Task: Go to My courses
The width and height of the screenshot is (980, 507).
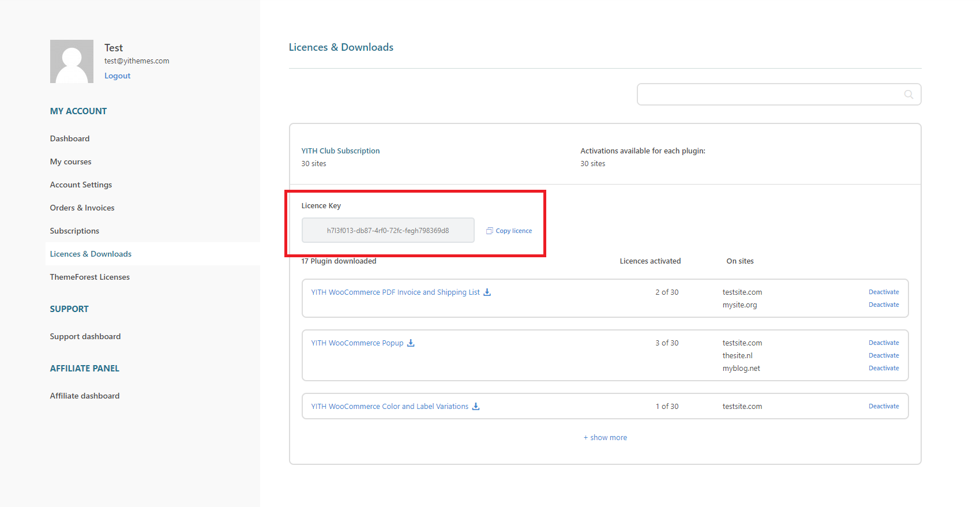Action: [70, 162]
